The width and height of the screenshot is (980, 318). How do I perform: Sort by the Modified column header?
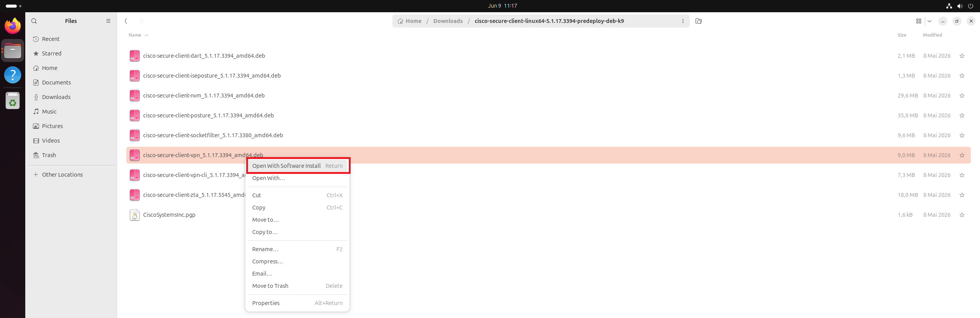932,35
